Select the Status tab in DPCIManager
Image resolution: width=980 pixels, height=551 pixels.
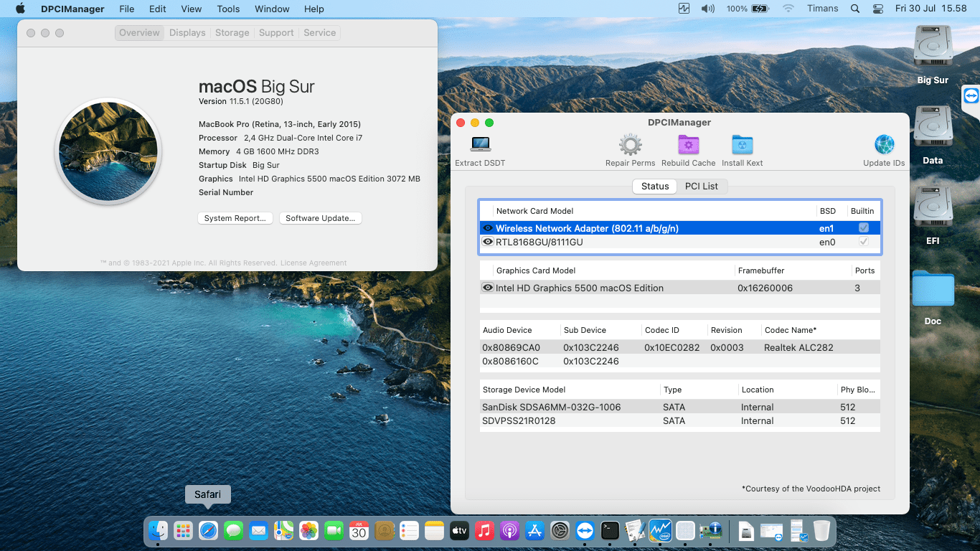pos(655,186)
